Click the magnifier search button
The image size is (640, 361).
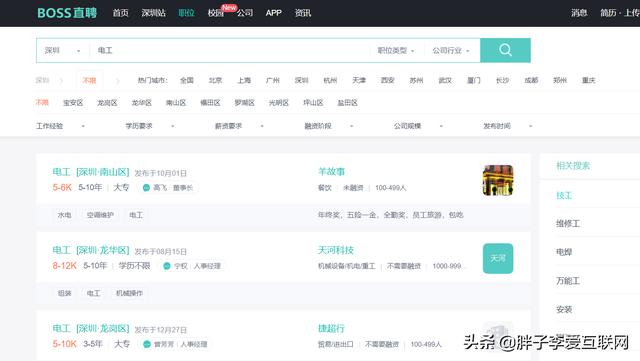tap(505, 50)
